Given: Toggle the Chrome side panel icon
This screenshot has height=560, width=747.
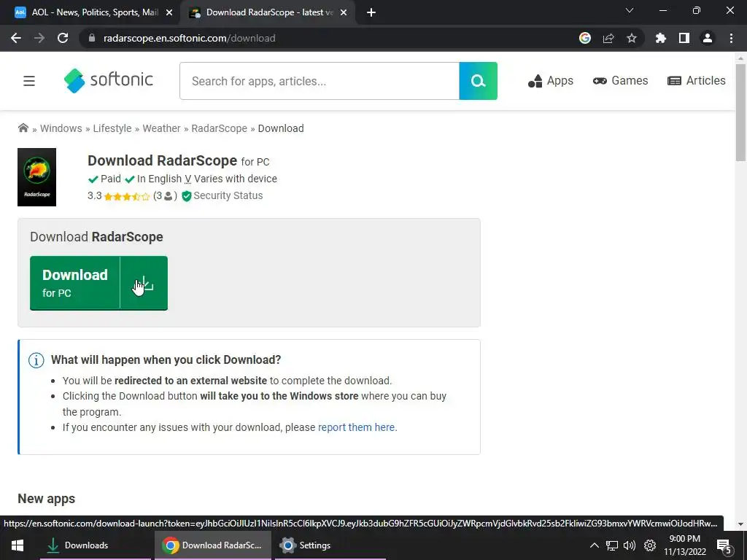Looking at the screenshot, I should tap(684, 38).
